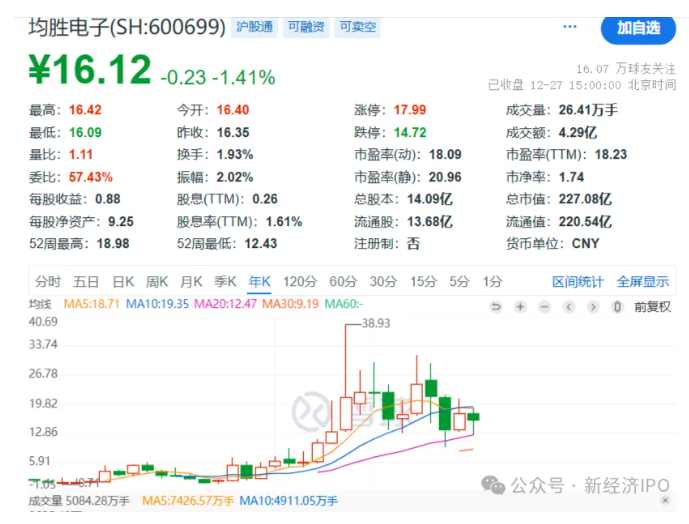Viewport: 689px width, 524px height.
Task: Pan chart left with left arrow icon
Action: 569,306
